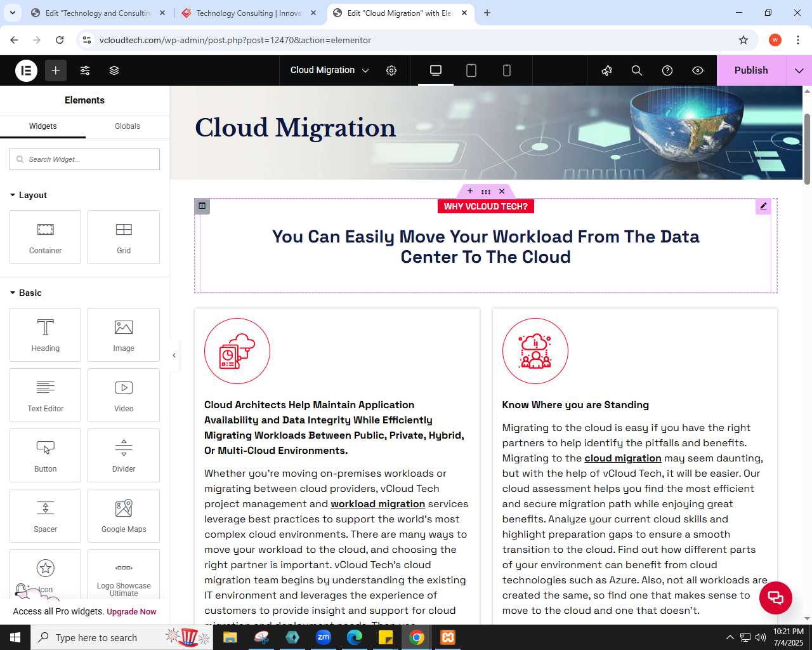
Task: Click the cloud document circle icon
Action: click(x=237, y=351)
